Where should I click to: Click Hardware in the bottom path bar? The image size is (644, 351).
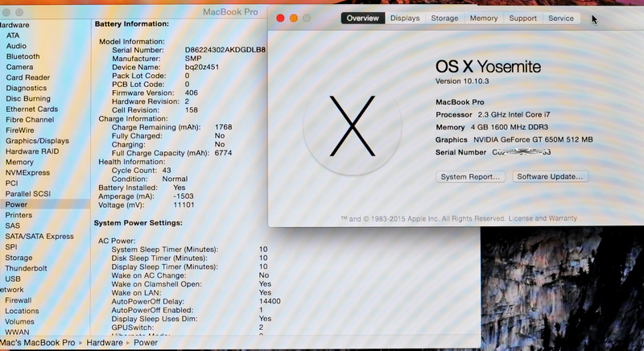coord(105,342)
